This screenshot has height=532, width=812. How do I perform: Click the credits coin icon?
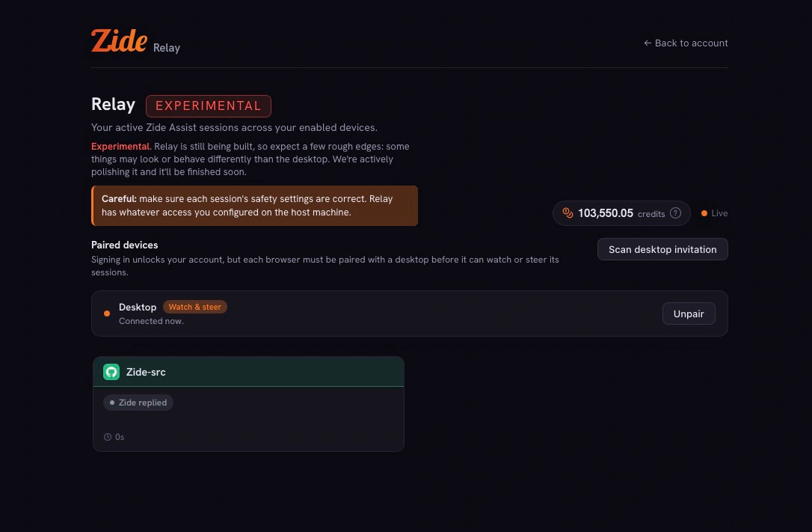click(x=568, y=213)
